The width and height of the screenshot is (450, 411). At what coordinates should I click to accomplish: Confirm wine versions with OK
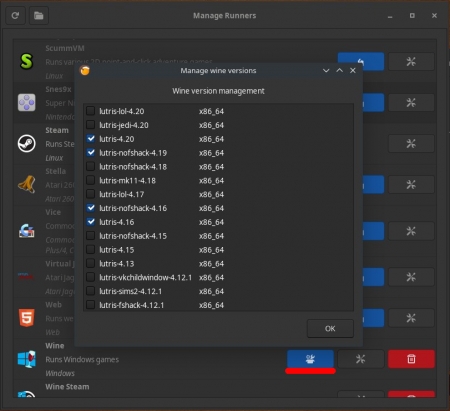coord(330,329)
